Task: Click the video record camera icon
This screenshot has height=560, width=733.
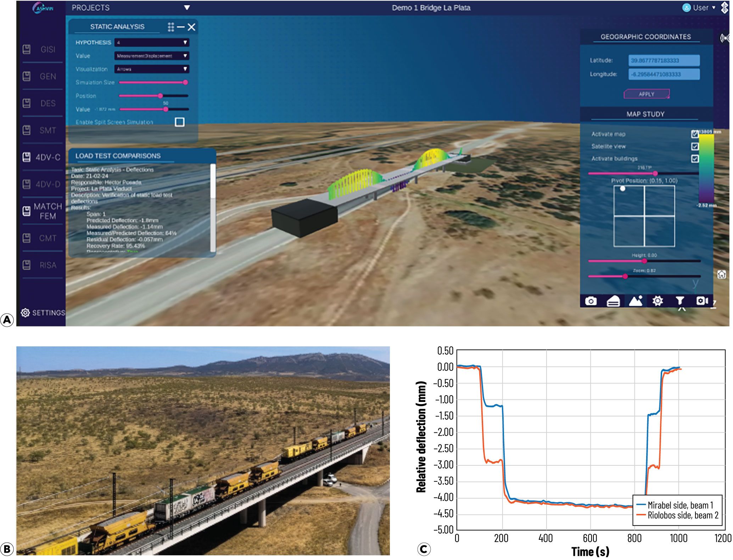Action: point(702,301)
